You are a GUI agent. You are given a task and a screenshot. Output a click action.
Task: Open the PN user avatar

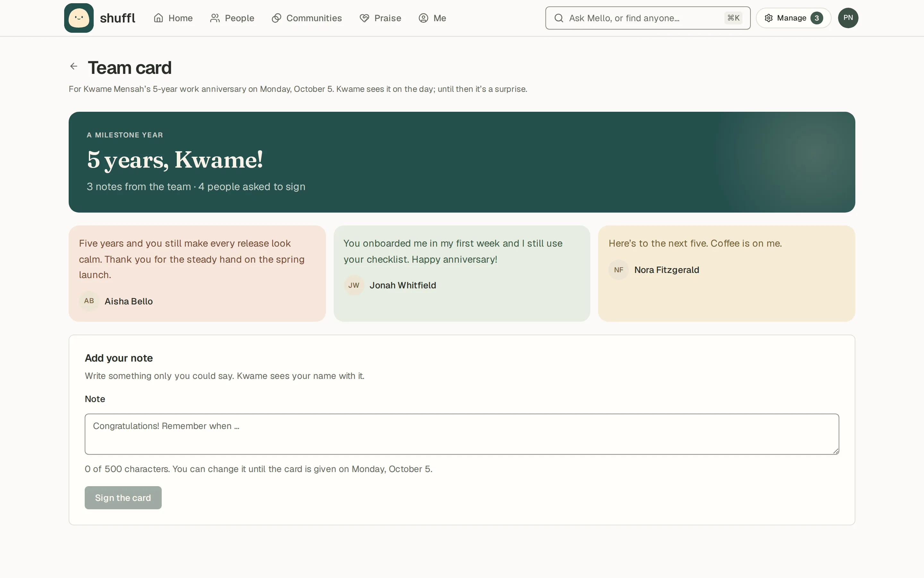[x=848, y=18]
